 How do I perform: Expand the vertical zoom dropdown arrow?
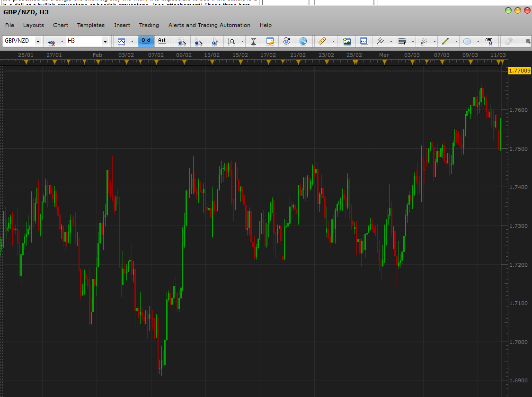point(242,41)
